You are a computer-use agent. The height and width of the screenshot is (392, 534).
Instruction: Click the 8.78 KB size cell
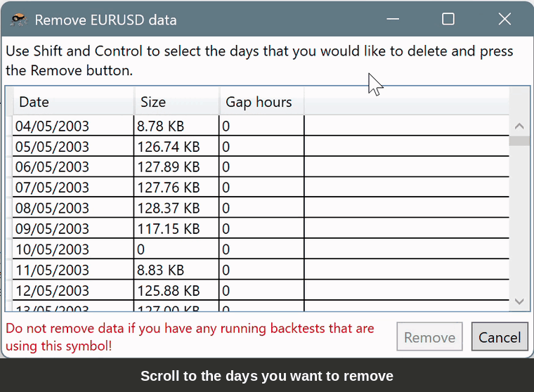[x=176, y=126]
